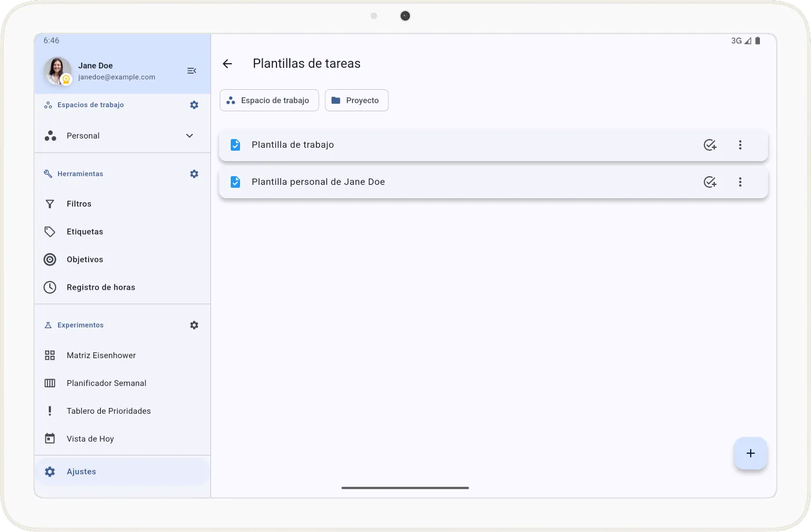Create task from Plantilla personal de Jane Doe icon
Screen dimensions: 811x532
coord(710,182)
